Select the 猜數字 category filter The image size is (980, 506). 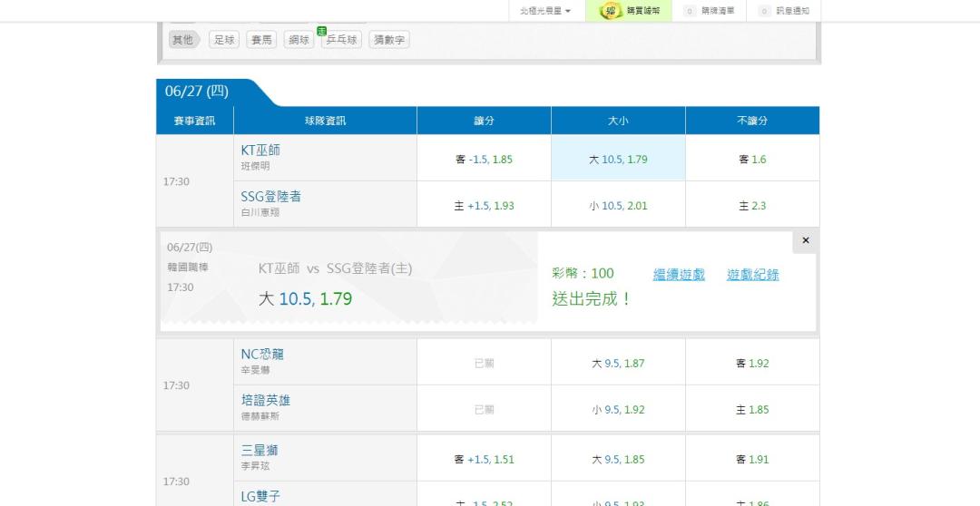(388, 39)
